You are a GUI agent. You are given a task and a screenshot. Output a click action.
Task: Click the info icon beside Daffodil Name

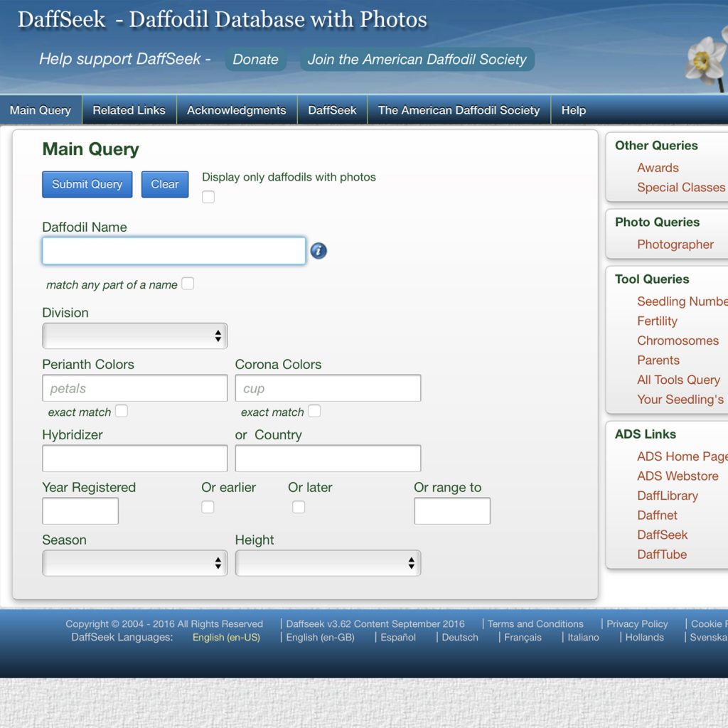click(x=318, y=251)
